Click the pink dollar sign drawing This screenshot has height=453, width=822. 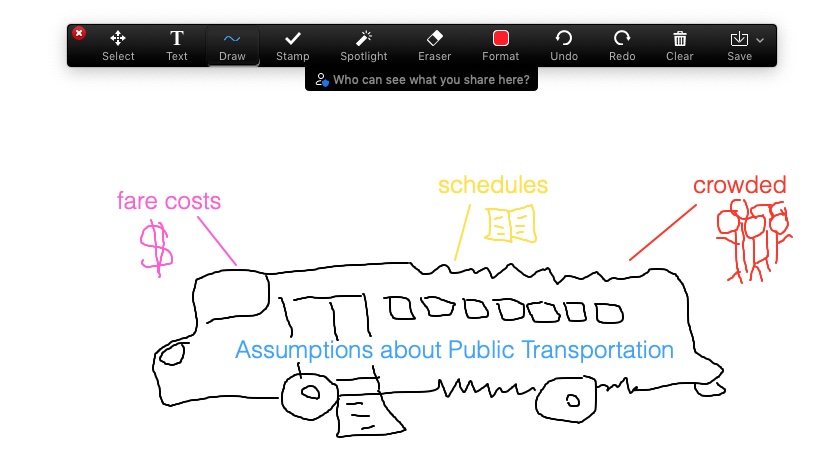[x=153, y=247]
